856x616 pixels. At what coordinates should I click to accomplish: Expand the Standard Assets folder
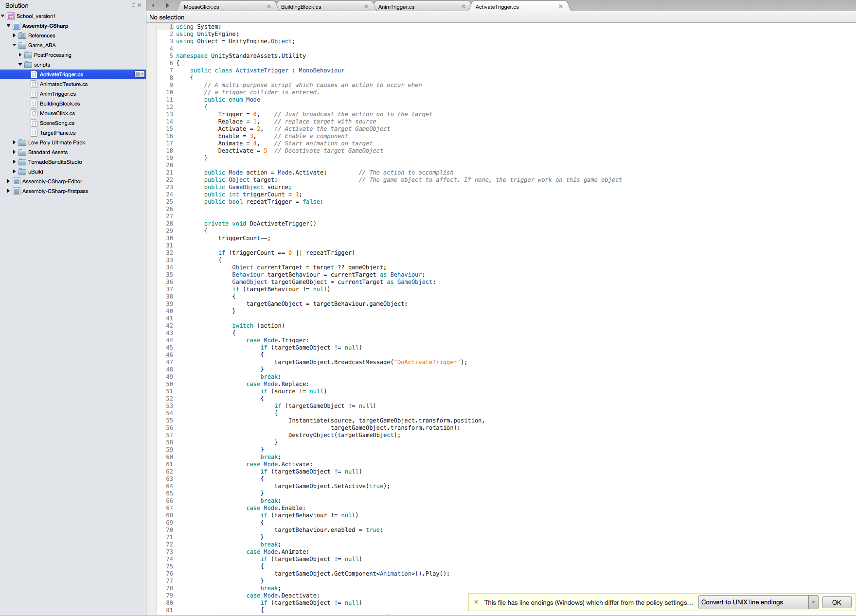tap(15, 152)
